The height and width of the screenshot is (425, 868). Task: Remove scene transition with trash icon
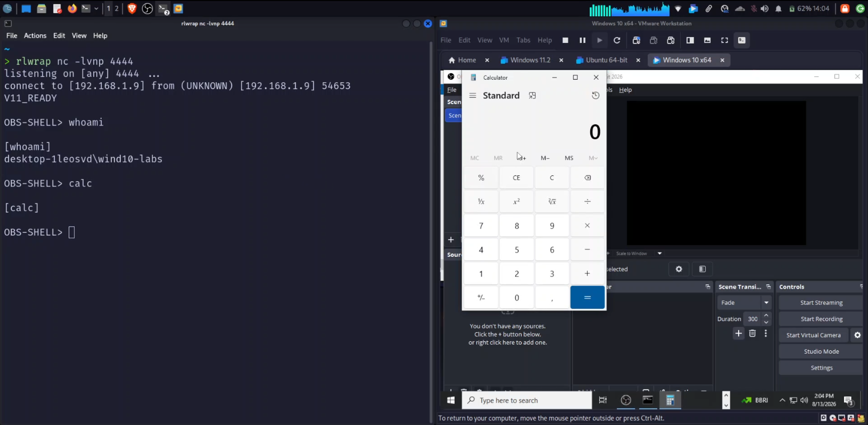(x=752, y=334)
